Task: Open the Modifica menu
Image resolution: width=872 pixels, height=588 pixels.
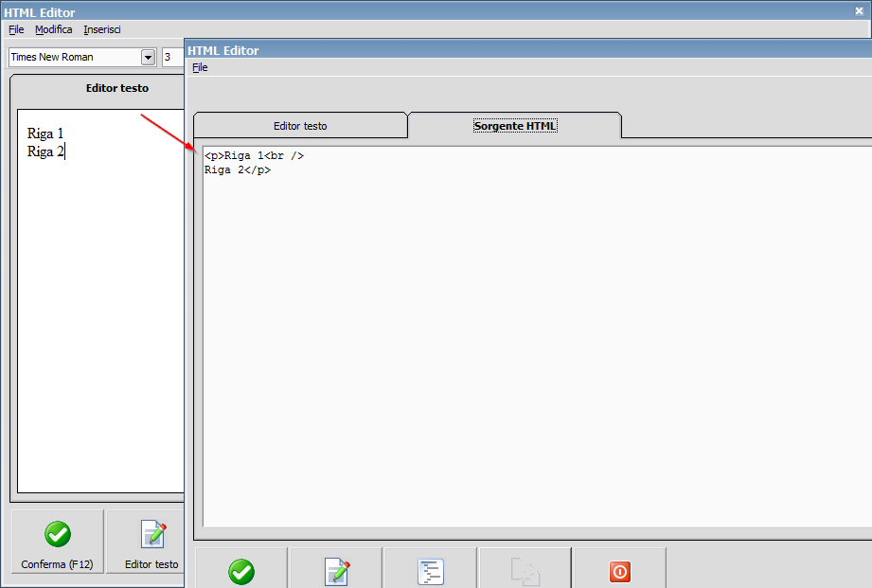Action: click(53, 29)
